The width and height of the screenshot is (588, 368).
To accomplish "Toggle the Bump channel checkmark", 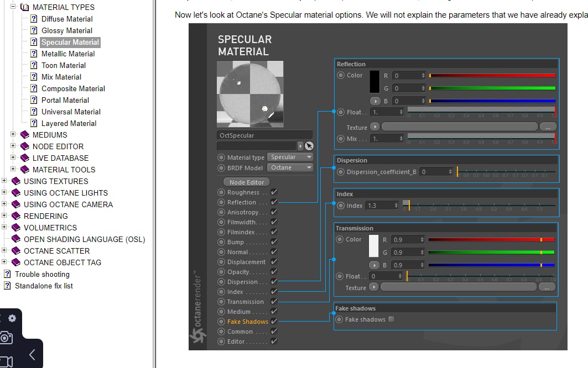I will [274, 241].
